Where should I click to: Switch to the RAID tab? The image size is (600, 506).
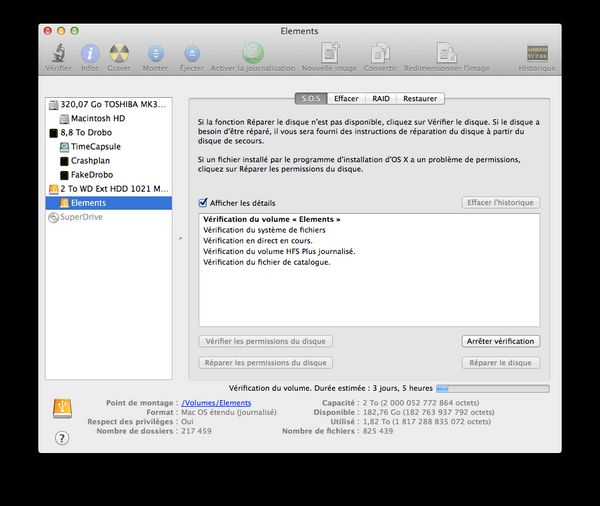coord(381,99)
